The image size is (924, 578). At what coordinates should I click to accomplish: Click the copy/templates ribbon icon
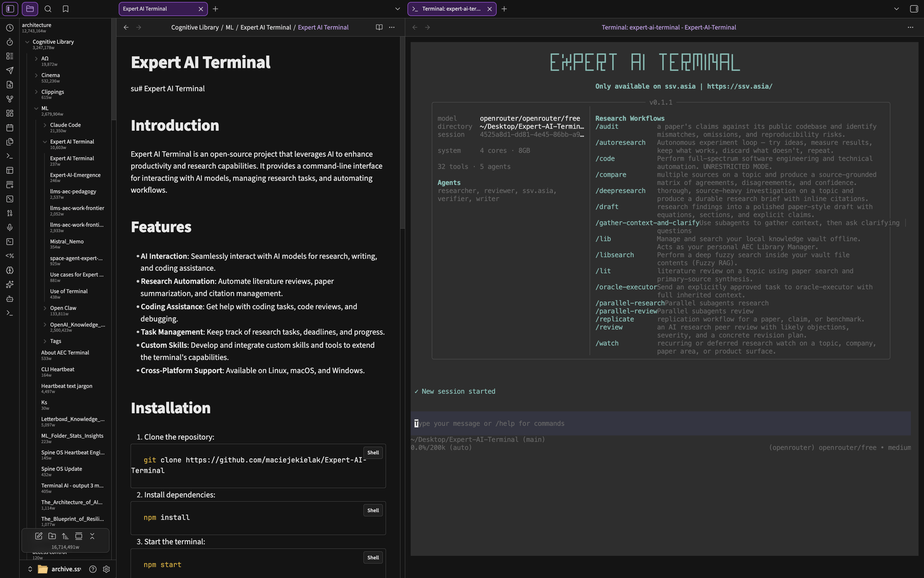[x=9, y=142]
